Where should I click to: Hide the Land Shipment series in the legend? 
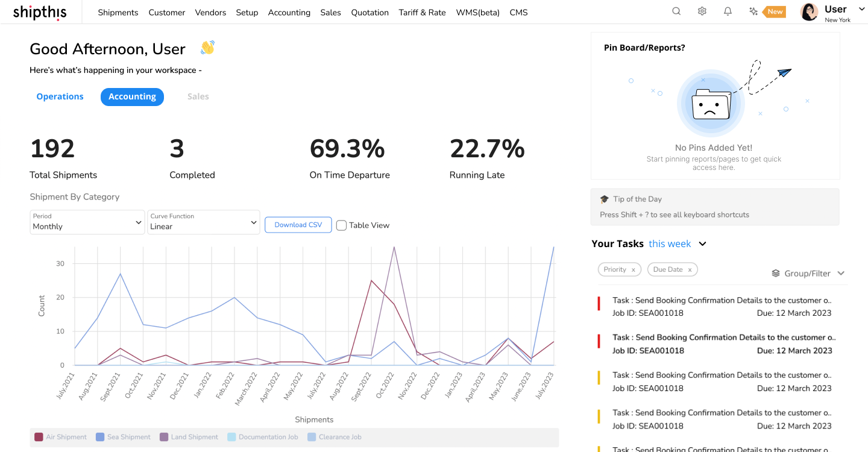coord(189,437)
